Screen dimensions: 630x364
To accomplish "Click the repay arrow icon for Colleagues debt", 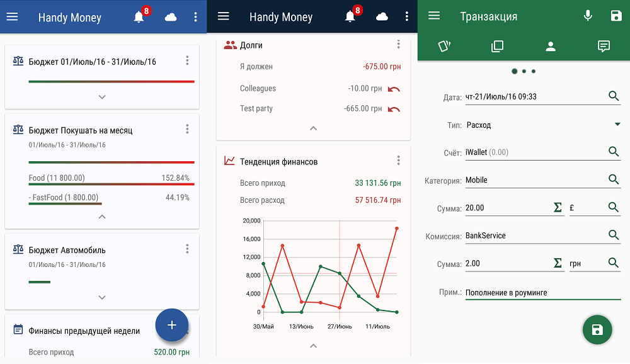I will coord(394,89).
